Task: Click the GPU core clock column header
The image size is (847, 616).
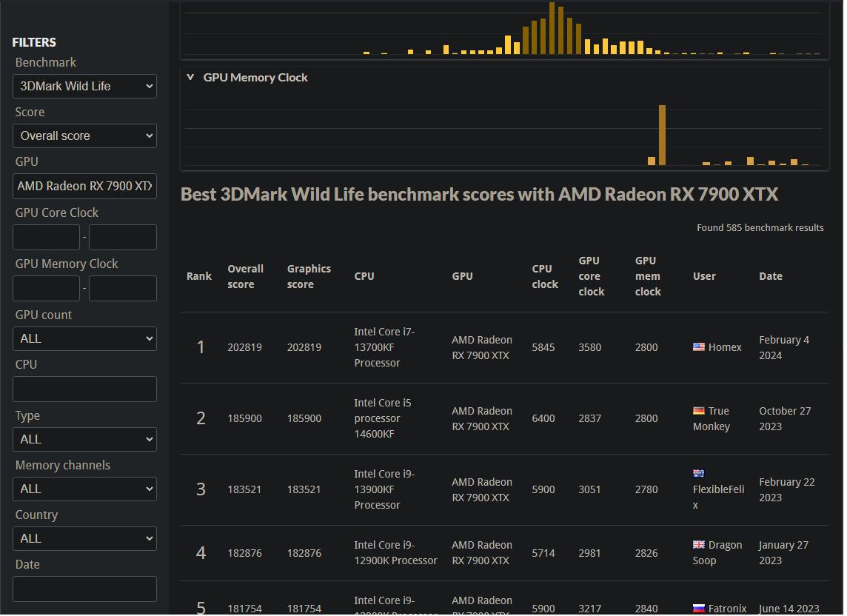Action: pos(592,277)
